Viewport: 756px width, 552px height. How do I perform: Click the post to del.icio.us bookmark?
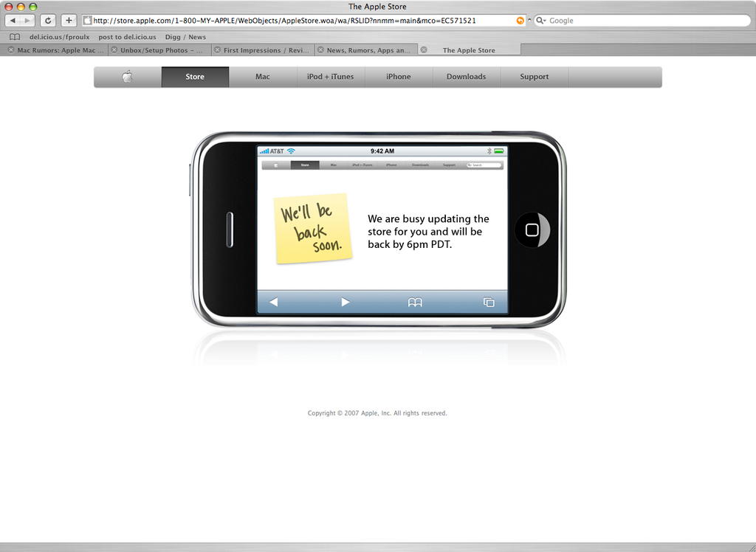pyautogui.click(x=126, y=36)
